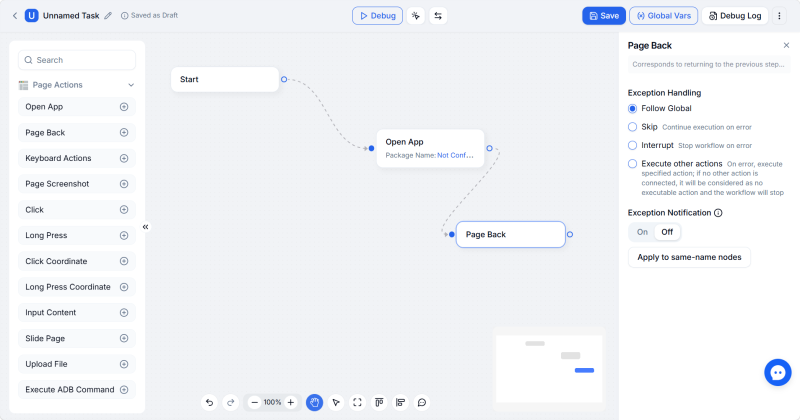Open Global Vars
This screenshot has height=420, width=800.
click(x=664, y=16)
